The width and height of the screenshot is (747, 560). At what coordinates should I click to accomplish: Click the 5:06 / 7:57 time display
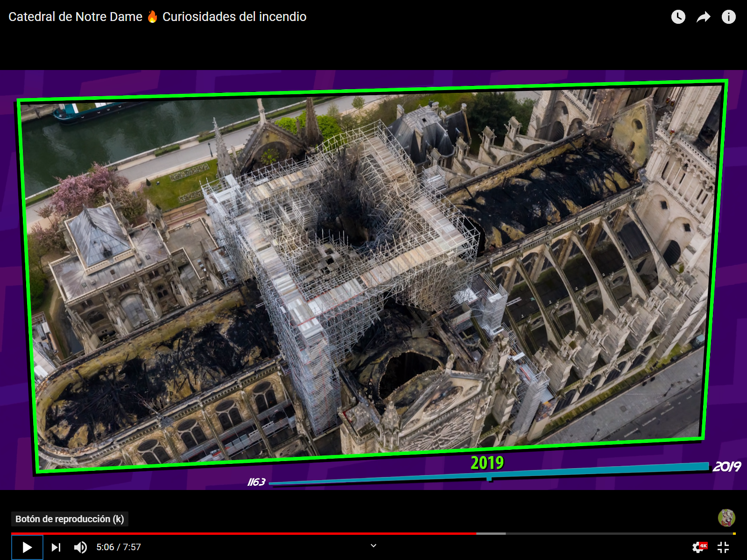[x=119, y=547]
